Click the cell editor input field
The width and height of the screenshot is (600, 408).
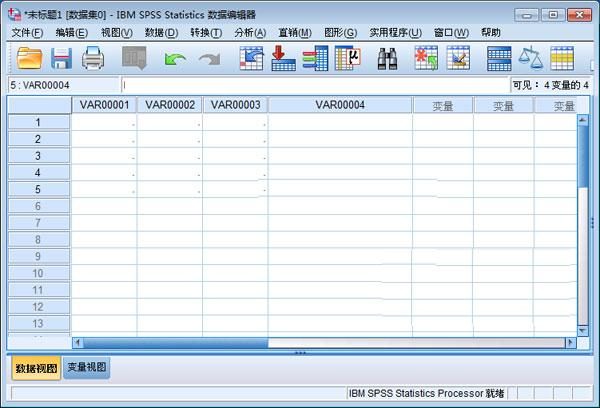click(x=315, y=85)
